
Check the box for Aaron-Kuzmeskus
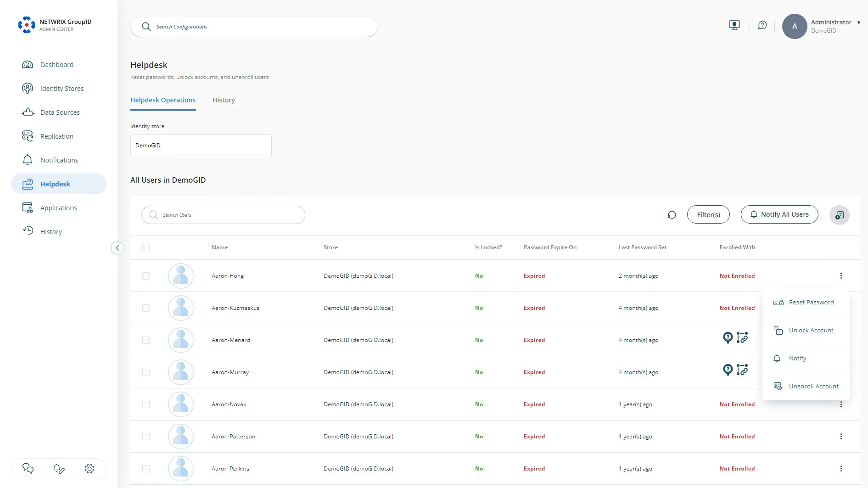(x=146, y=308)
